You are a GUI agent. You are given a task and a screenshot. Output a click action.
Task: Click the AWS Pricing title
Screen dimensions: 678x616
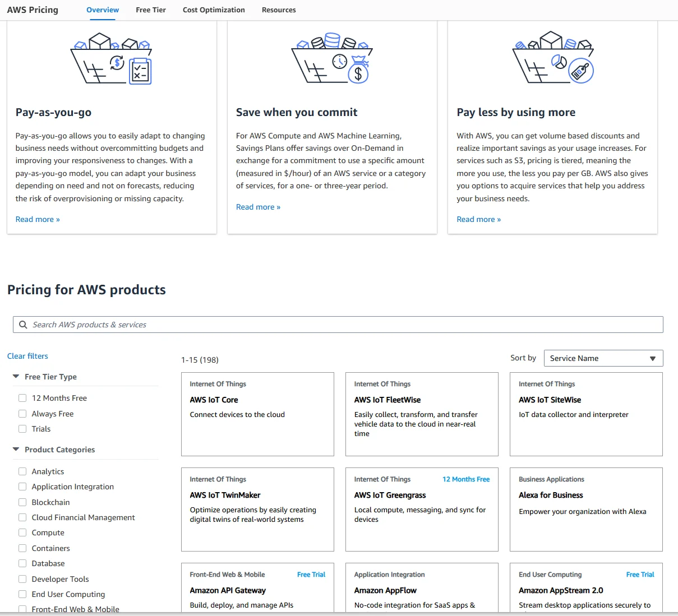[x=33, y=10]
